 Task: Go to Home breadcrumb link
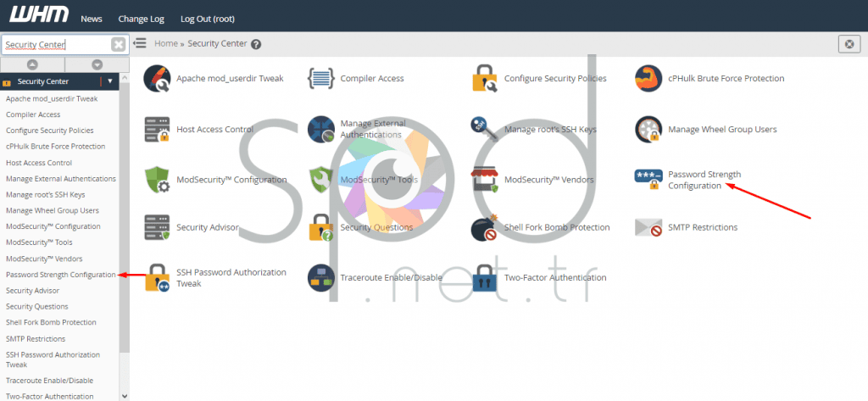(166, 43)
